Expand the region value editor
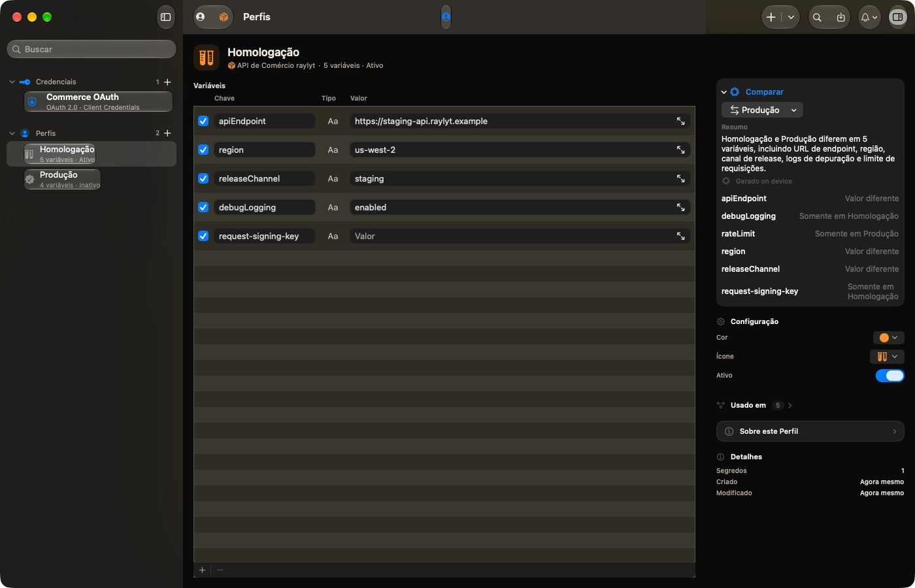Screen dimensions: 915x588 680,150
